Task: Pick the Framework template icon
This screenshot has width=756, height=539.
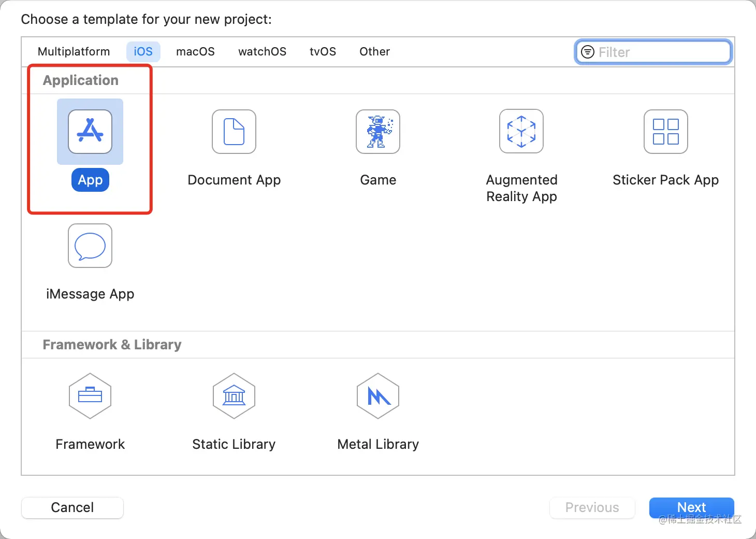Action: [x=90, y=396]
